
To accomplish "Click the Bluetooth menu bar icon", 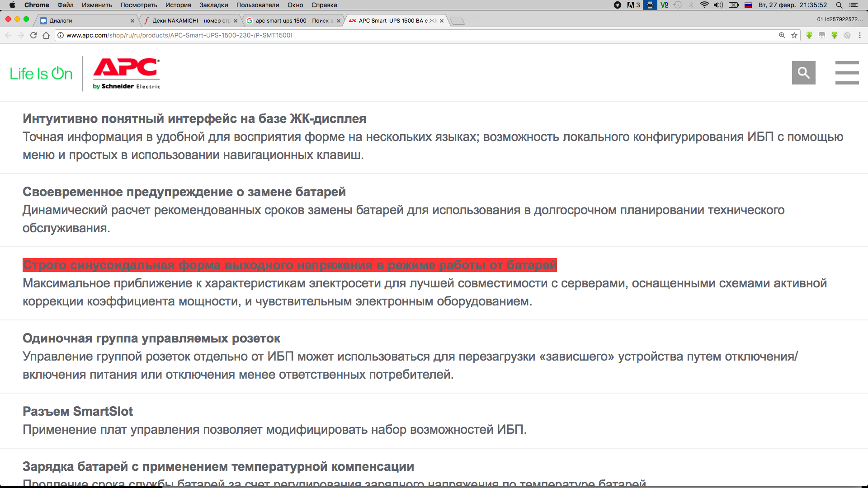I will pyautogui.click(x=691, y=5).
